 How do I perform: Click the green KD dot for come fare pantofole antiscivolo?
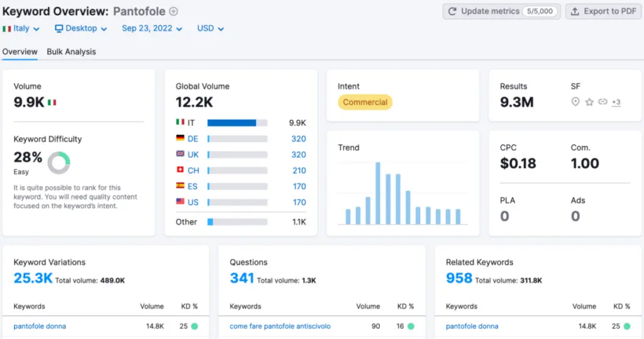(411, 326)
